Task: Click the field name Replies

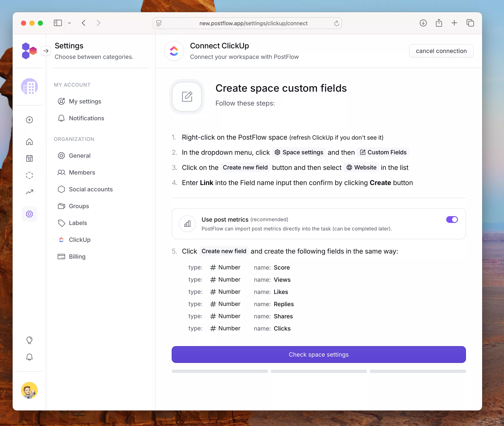Action: pyautogui.click(x=284, y=304)
